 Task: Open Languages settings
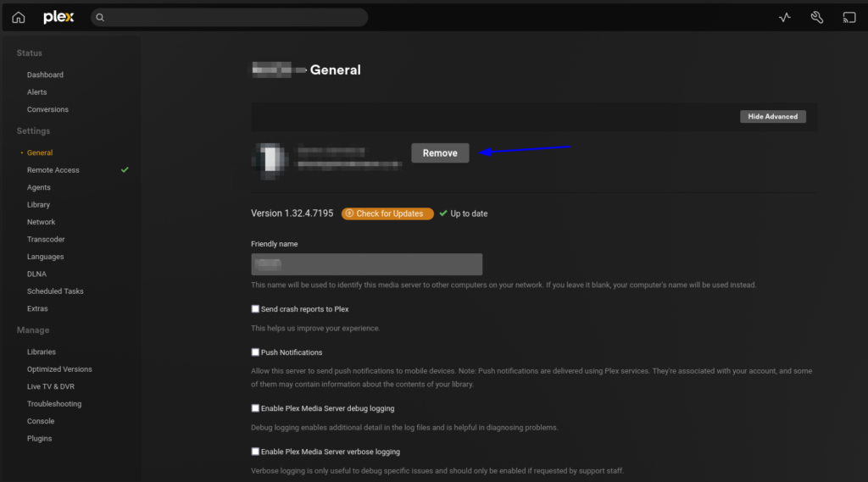46,257
